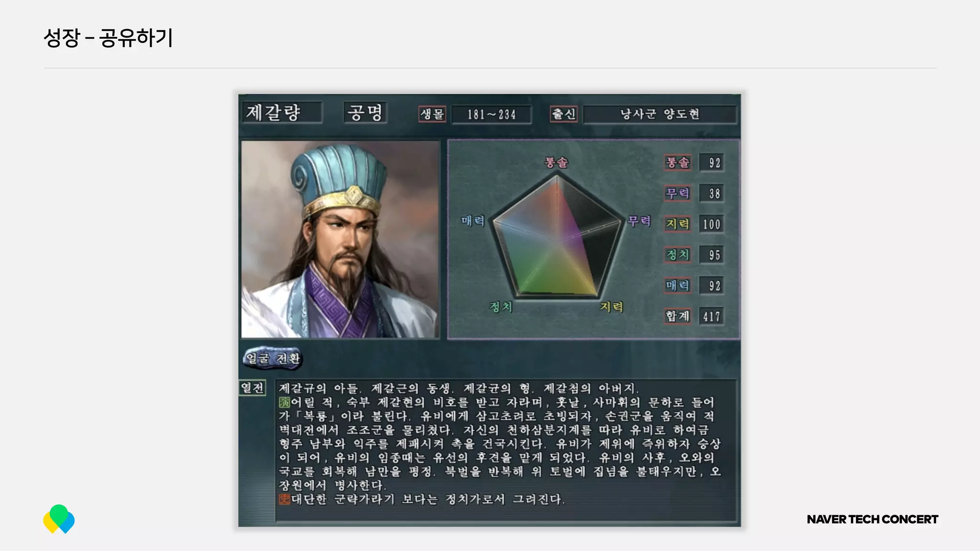Click the 공명 courtesy name field
The width and height of the screenshot is (980, 551).
(x=365, y=113)
